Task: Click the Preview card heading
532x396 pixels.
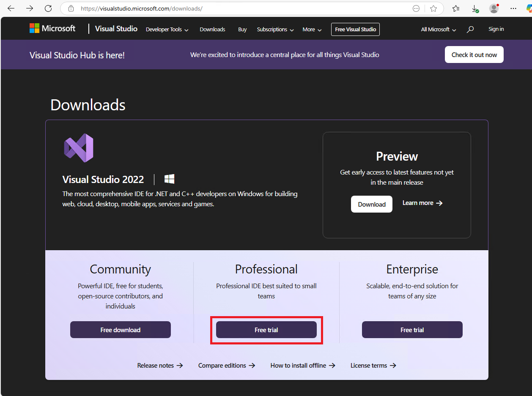Action: pos(397,156)
